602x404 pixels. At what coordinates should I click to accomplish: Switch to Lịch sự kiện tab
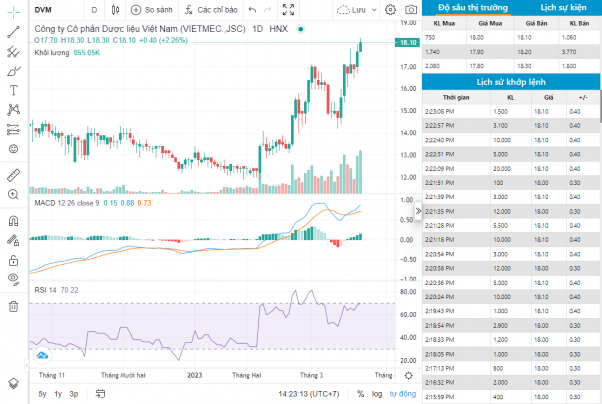point(563,7)
